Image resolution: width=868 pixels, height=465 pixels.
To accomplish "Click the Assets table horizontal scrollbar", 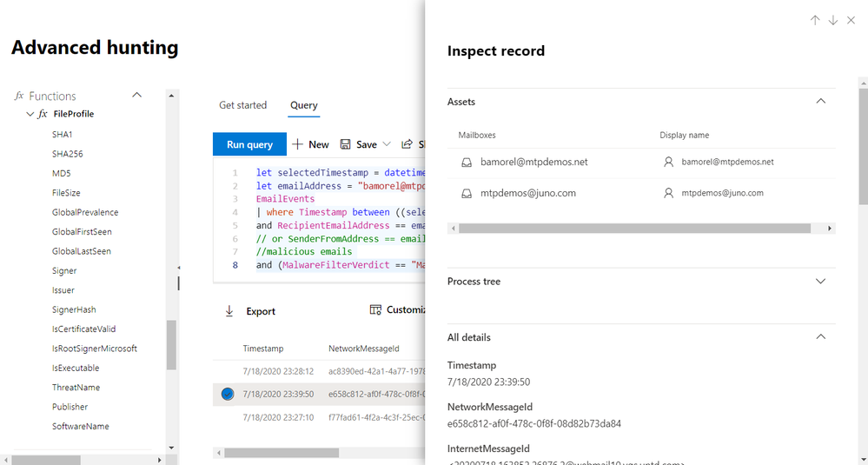I will tap(634, 229).
